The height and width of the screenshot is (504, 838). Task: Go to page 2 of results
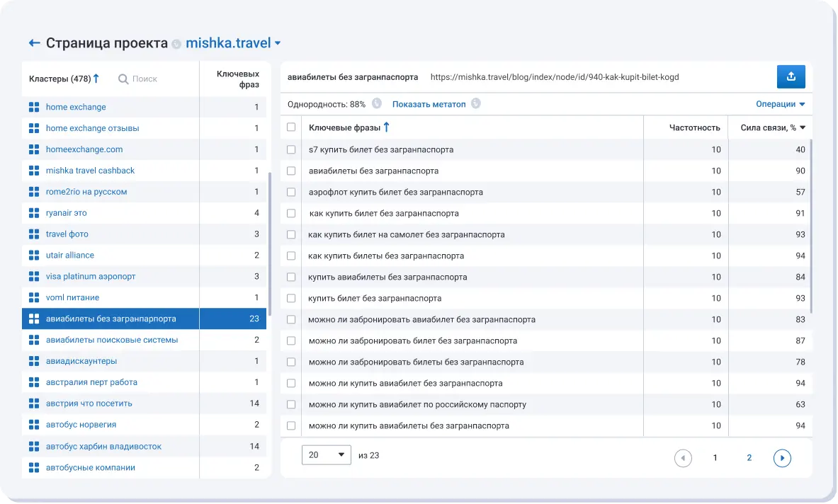749,458
